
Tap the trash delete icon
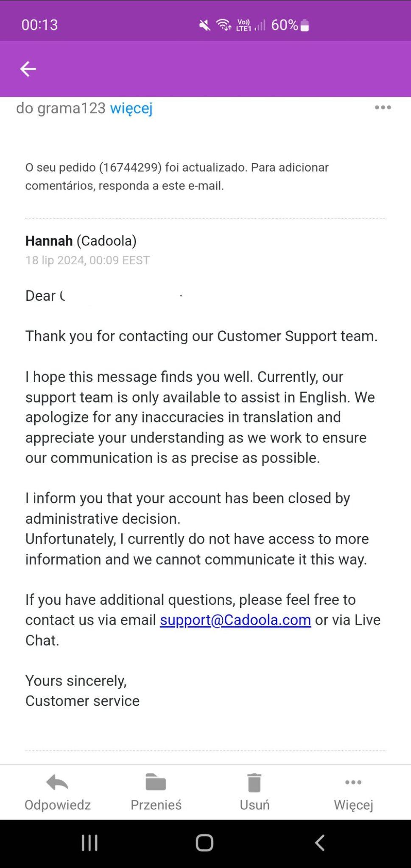254,782
